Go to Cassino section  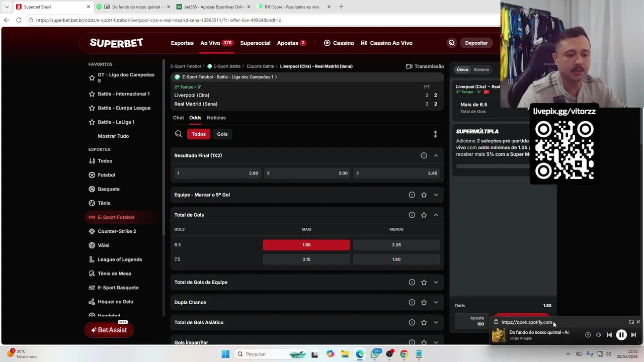[x=339, y=43]
